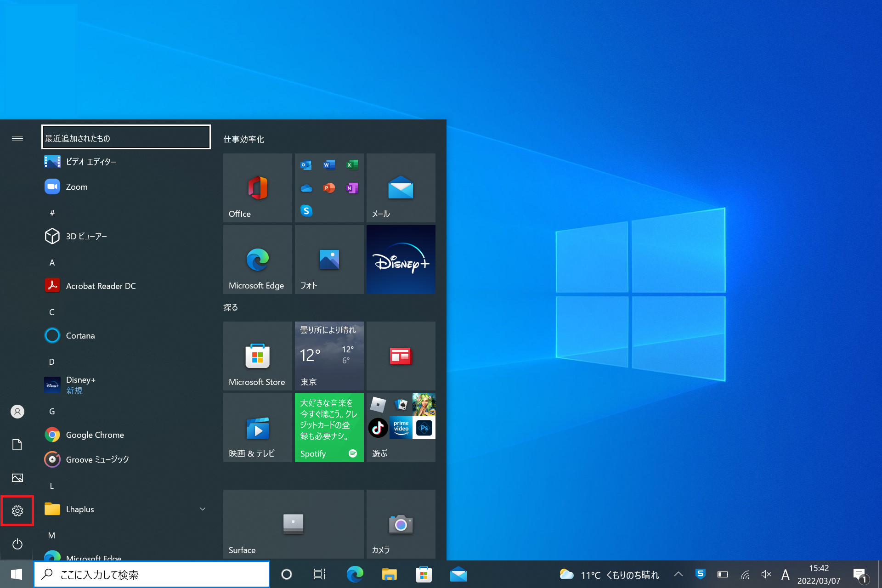
Task: Launch Zoom from app list
Action: click(x=77, y=187)
